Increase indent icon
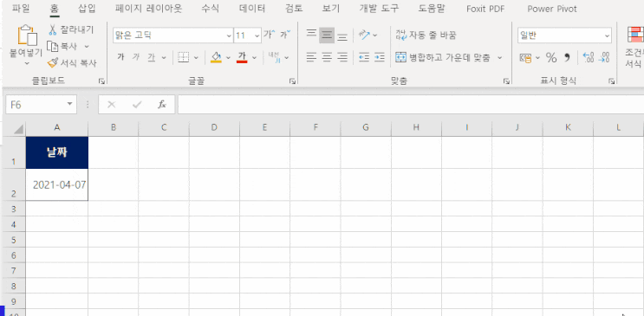Image resolution: width=644 pixels, height=316 pixels. click(380, 57)
